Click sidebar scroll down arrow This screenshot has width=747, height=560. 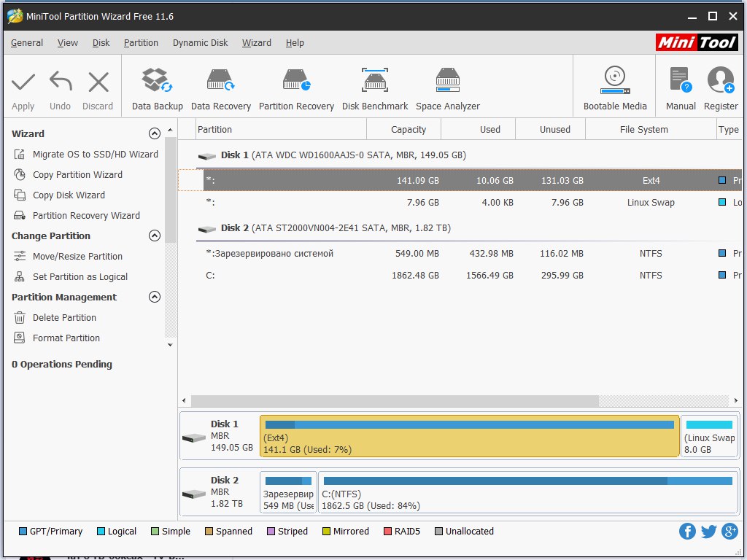pos(170,345)
